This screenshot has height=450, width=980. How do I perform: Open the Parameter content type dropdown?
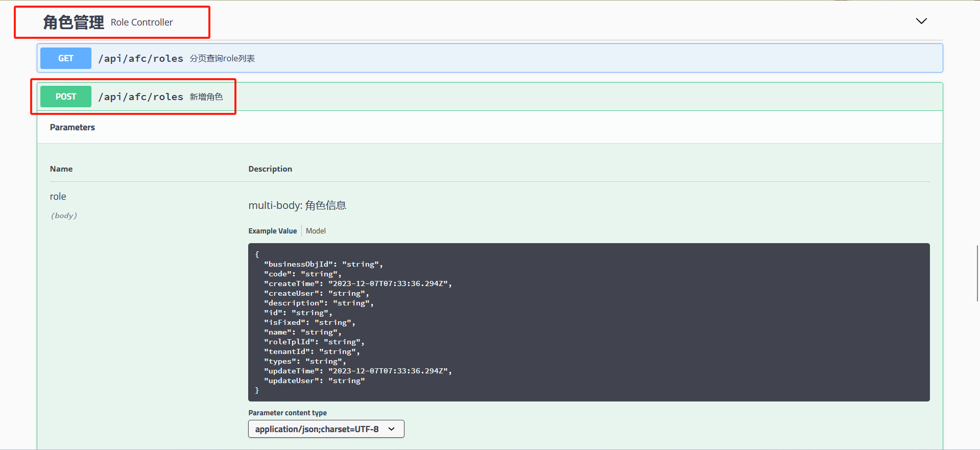pos(317,429)
